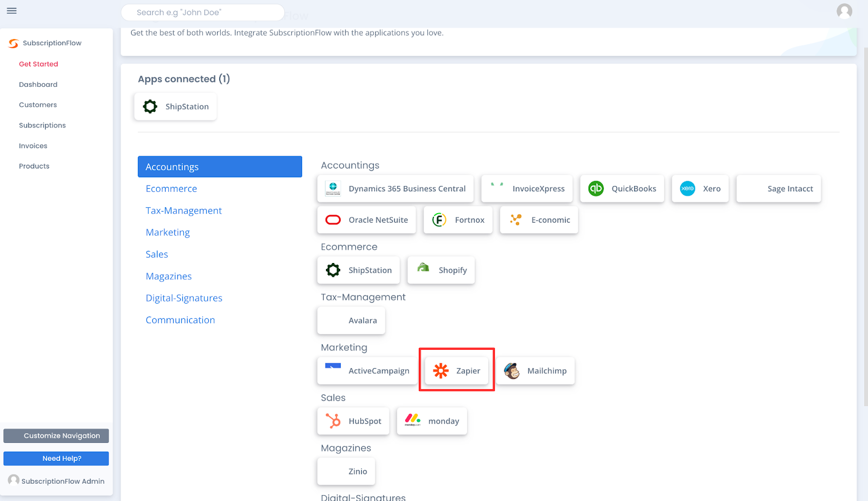Click the ActiveCampaign card label

(x=379, y=371)
